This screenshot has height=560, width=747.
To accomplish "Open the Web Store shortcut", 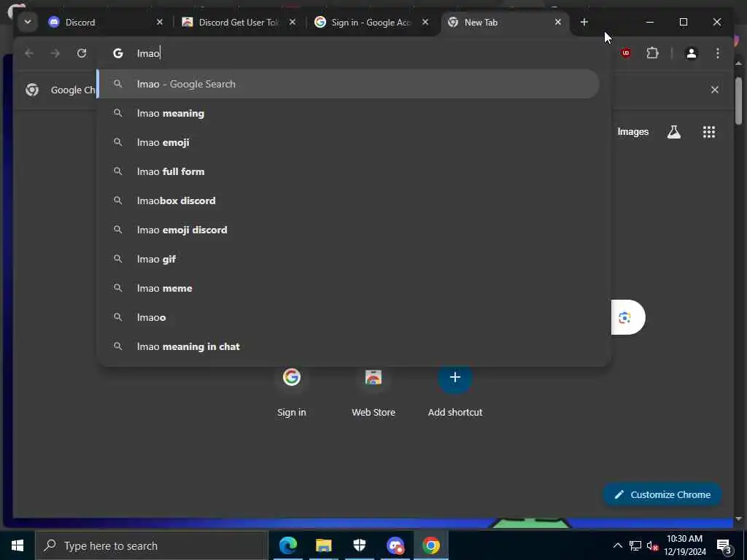I will [373, 393].
